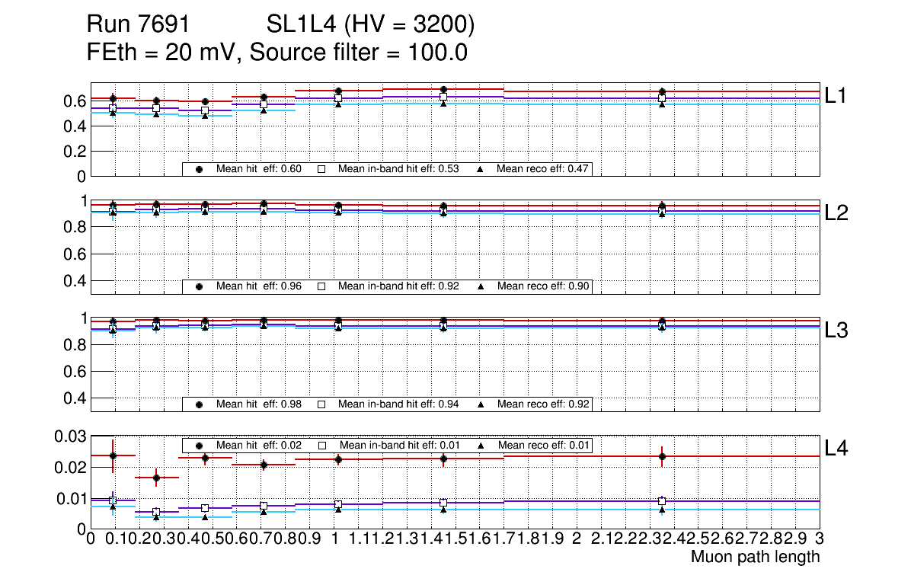Image resolution: width=911 pixels, height=588 pixels.
Task: Select the triangle marker in L3 legend
Action: tap(481, 404)
